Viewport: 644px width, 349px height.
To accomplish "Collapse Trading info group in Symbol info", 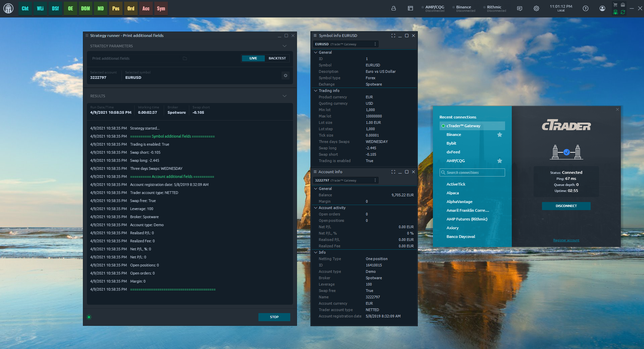I will (315, 91).
